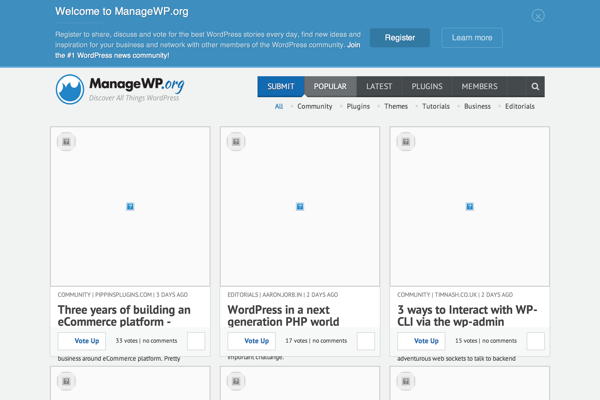Open broken image placeholder on Three years of building card
The image size is (600, 400).
click(130, 207)
